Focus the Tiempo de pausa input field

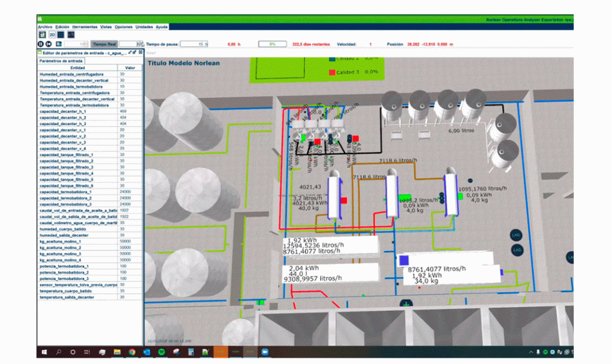click(194, 44)
